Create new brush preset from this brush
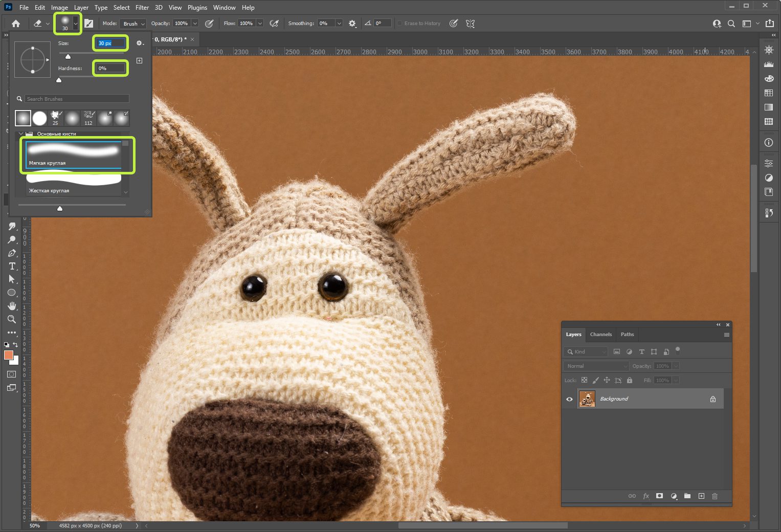Image resolution: width=781 pixels, height=532 pixels. click(139, 60)
